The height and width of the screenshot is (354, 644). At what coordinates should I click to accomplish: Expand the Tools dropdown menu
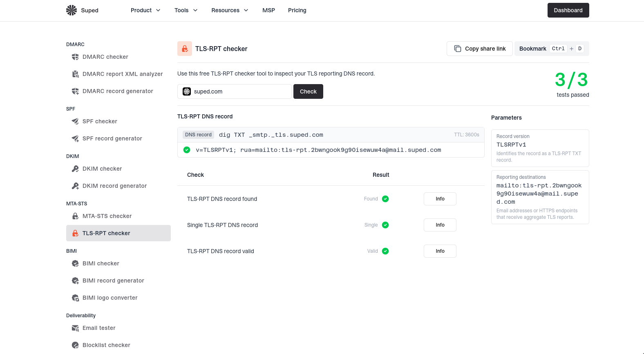[186, 10]
